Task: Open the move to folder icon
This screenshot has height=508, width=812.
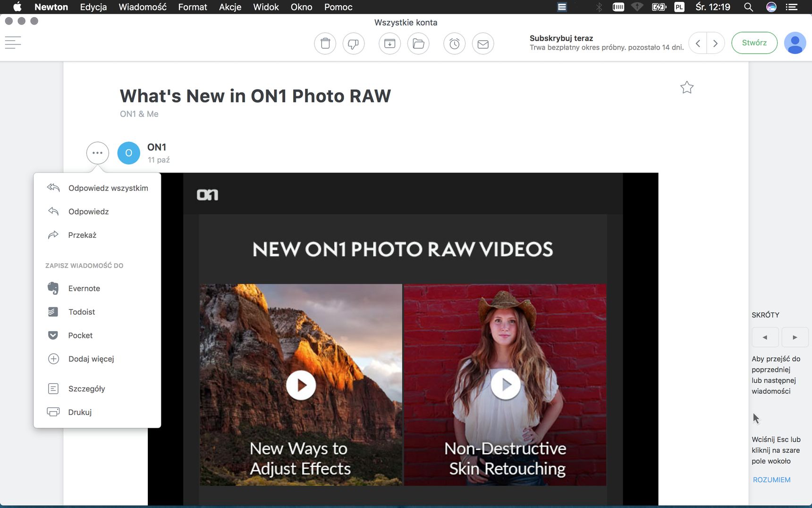Action: tap(418, 43)
